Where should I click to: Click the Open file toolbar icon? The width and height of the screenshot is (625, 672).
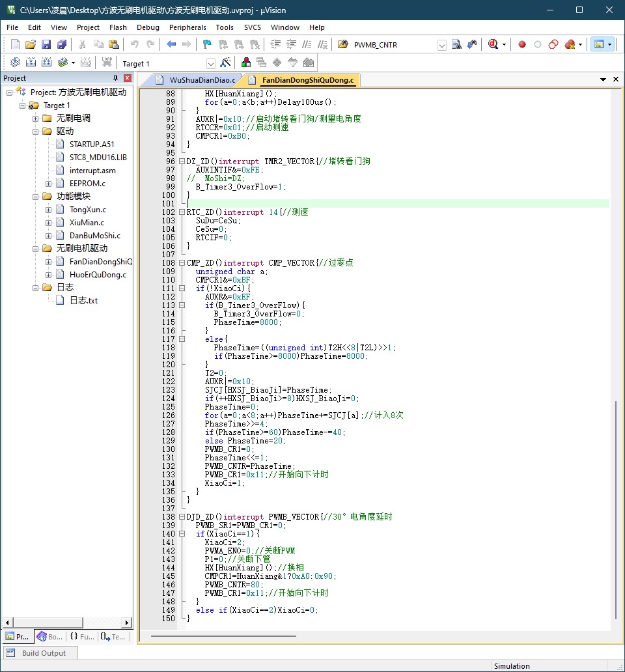[x=31, y=44]
